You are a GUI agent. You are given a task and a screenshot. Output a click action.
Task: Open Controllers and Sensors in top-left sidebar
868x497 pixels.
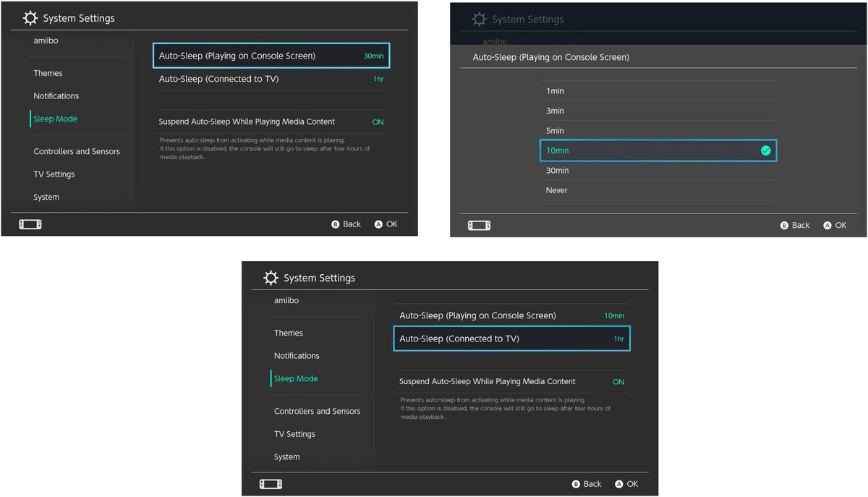tap(77, 151)
